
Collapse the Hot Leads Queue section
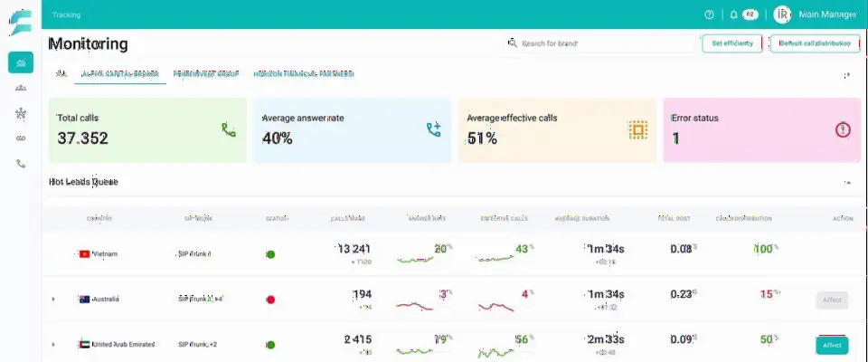coord(847,182)
